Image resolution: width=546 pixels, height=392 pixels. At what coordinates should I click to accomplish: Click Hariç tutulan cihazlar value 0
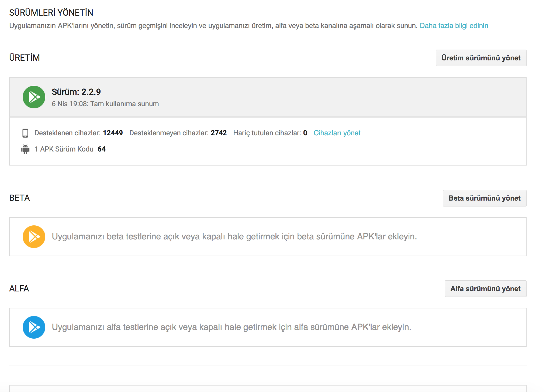pos(305,133)
